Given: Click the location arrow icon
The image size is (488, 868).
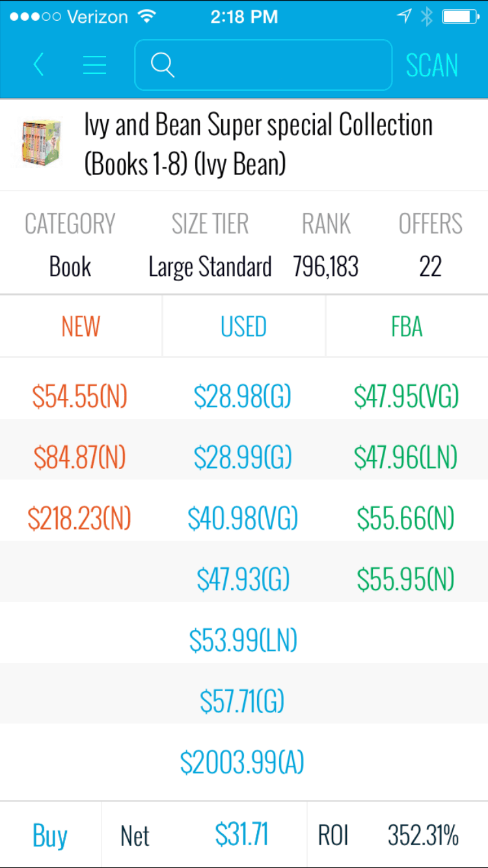Looking at the screenshot, I should [403, 16].
